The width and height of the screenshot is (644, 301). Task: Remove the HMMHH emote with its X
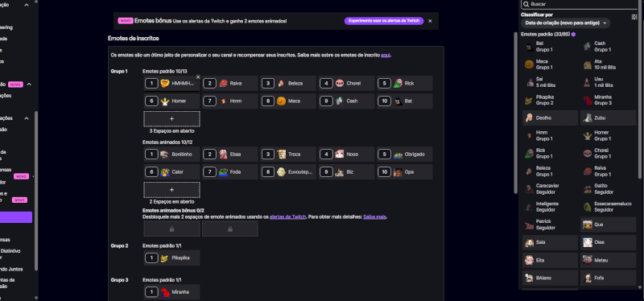pyautogui.click(x=198, y=76)
